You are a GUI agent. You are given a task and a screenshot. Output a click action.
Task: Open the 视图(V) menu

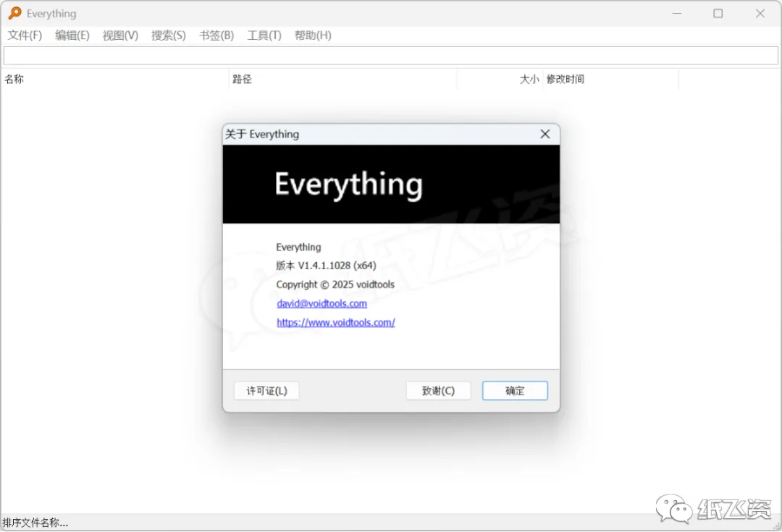120,35
